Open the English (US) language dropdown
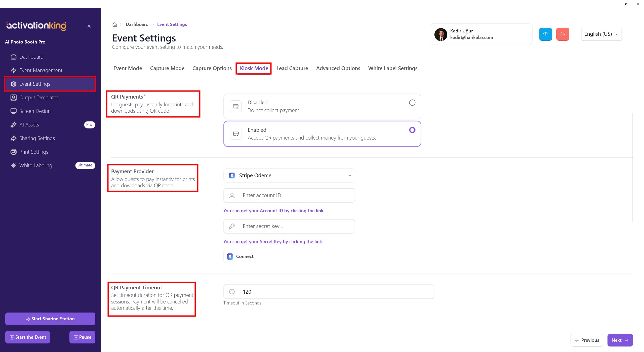The image size is (644, 352). pyautogui.click(x=601, y=34)
